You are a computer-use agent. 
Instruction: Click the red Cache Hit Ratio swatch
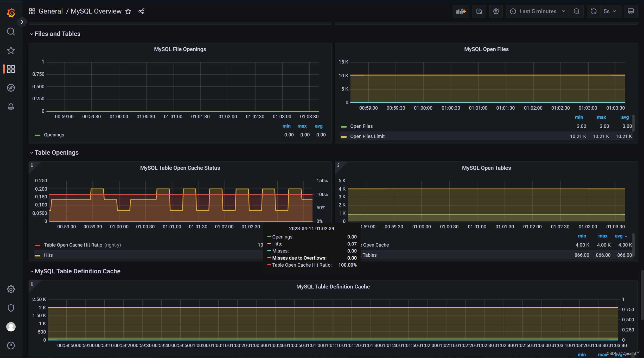pyautogui.click(x=37, y=246)
